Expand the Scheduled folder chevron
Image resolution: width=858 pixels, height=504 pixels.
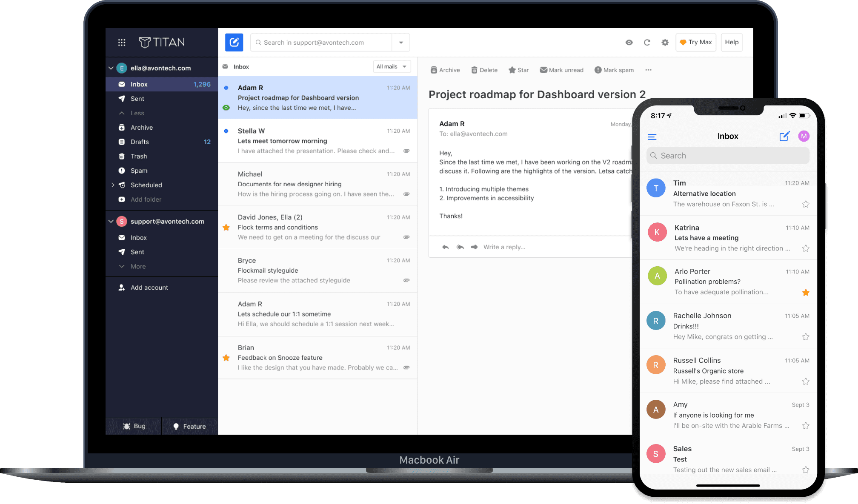pyautogui.click(x=113, y=185)
